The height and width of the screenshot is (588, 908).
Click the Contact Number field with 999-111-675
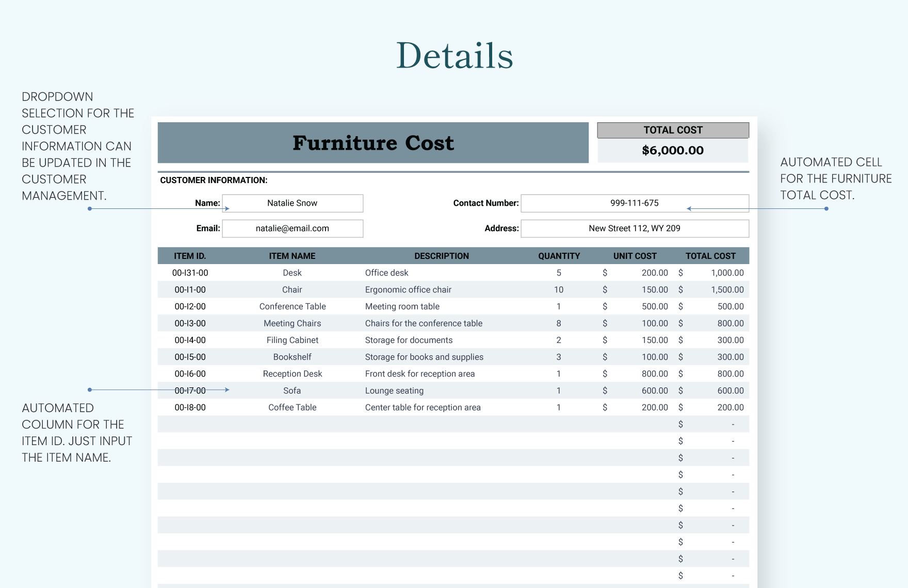(634, 203)
